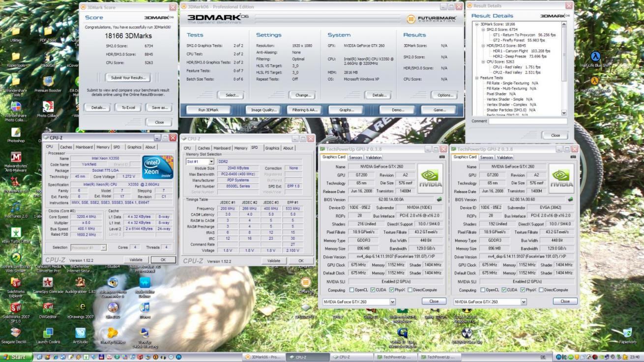This screenshot has width=644, height=362.
Task: Click BIOS save icon in left GPU-Z
Action: [x=439, y=200]
